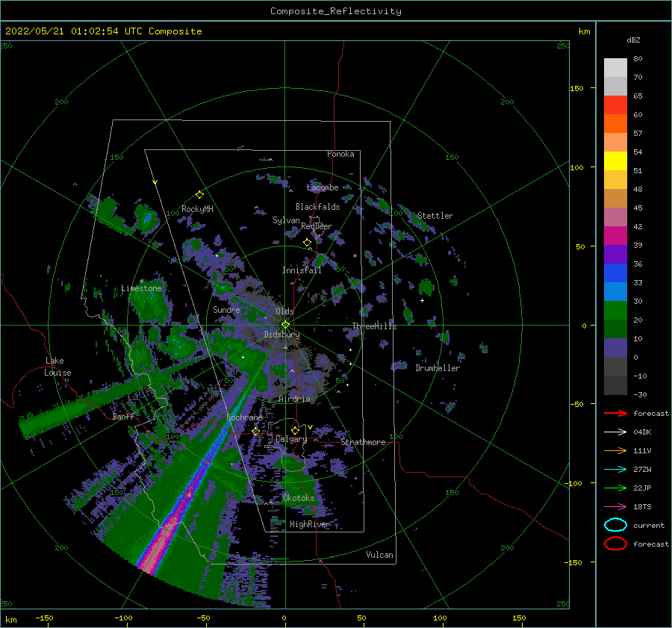Click the HighRiver town label
Image resolution: width=672 pixels, height=628 pixels.
[x=310, y=524]
